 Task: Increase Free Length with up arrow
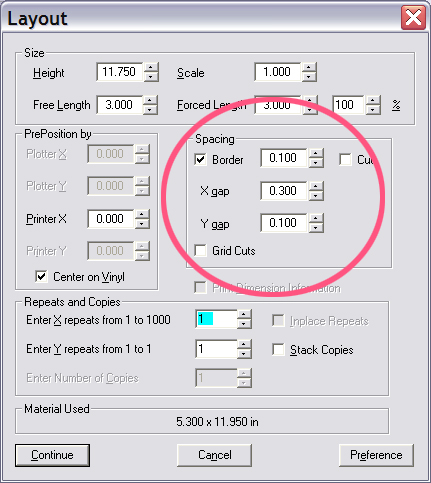tap(150, 100)
